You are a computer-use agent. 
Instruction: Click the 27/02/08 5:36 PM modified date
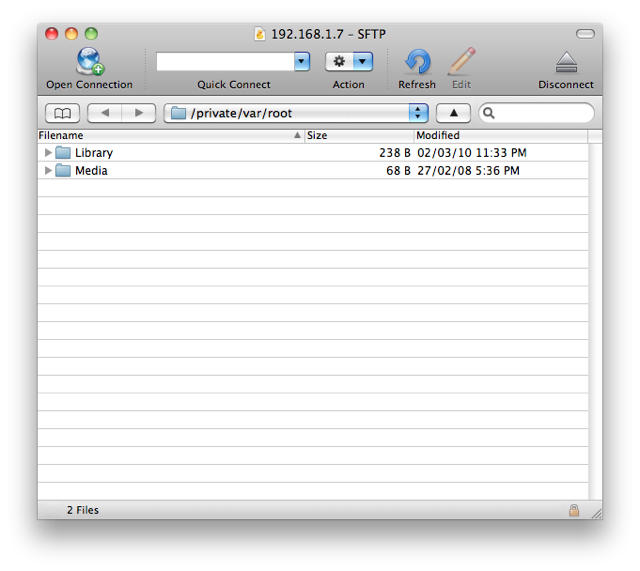click(469, 171)
